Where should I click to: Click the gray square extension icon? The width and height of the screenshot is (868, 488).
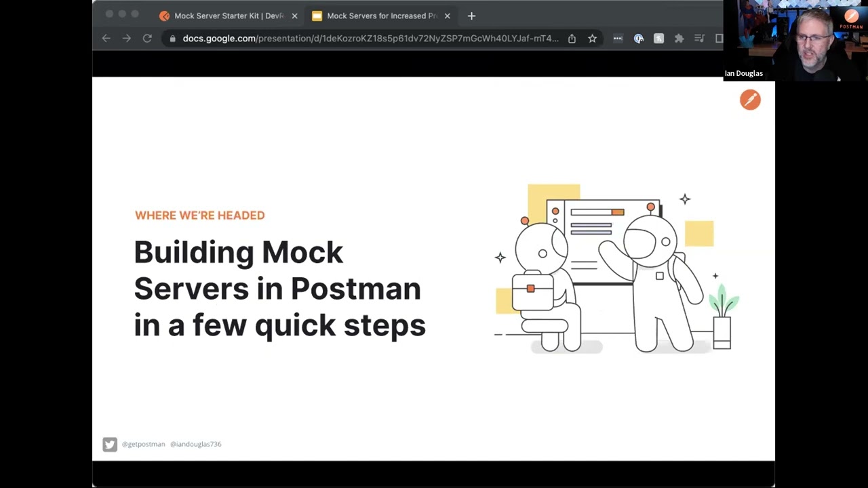(x=658, y=39)
